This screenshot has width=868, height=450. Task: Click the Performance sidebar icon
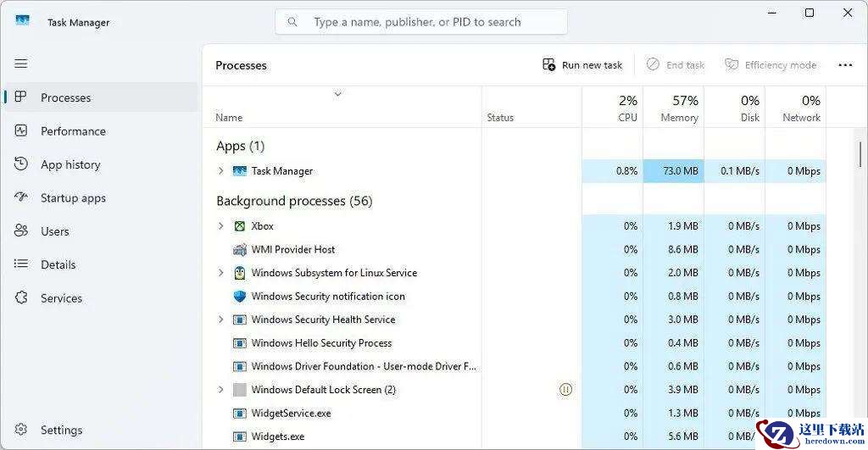pos(21,131)
